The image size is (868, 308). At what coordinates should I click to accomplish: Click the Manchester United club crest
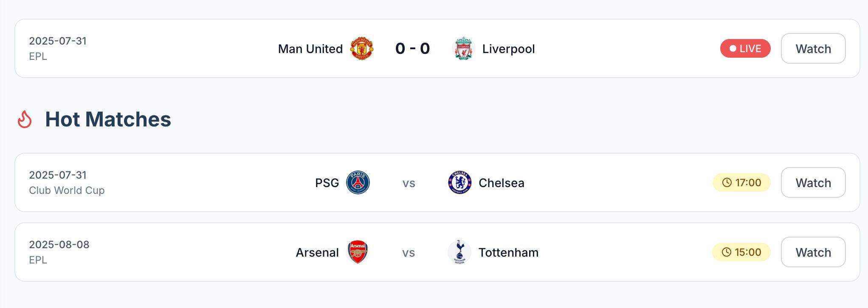[x=362, y=48]
